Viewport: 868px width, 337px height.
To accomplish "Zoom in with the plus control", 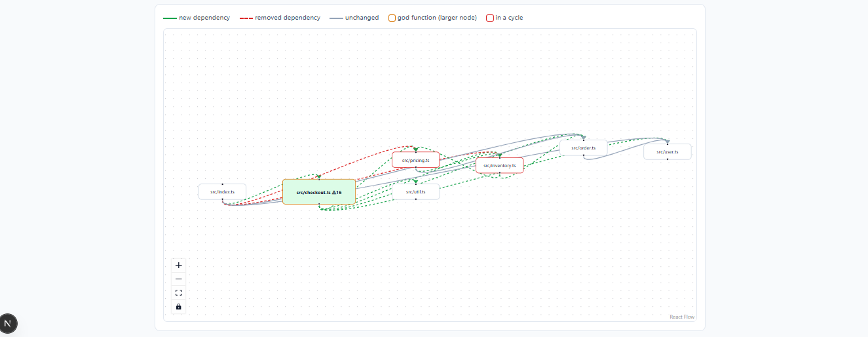I will coord(179,266).
